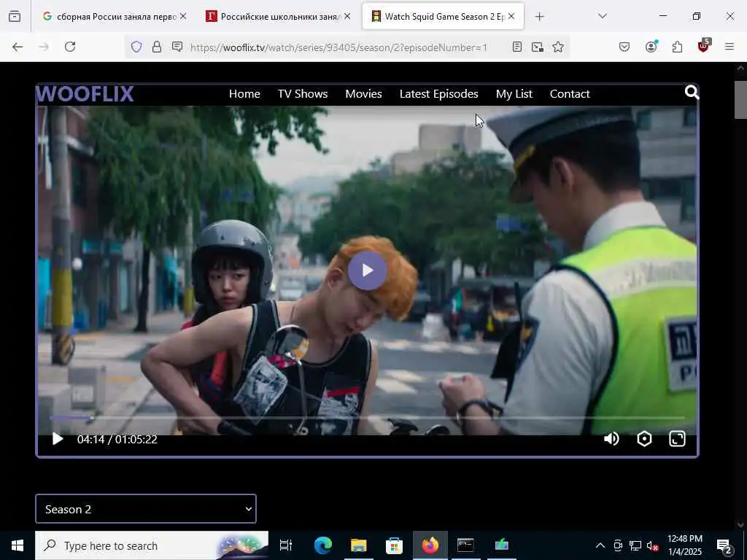Click the tracking protection shield icon
This screenshot has height=560, width=747.
(136, 47)
